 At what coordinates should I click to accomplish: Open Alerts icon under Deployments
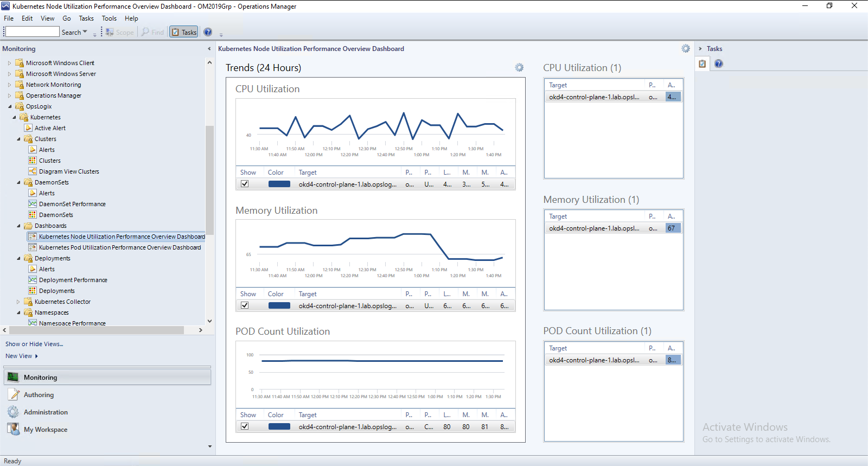coord(33,269)
